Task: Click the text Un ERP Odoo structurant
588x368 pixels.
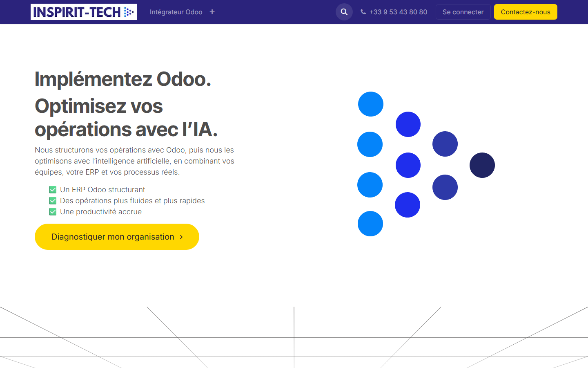Action: 102,190
